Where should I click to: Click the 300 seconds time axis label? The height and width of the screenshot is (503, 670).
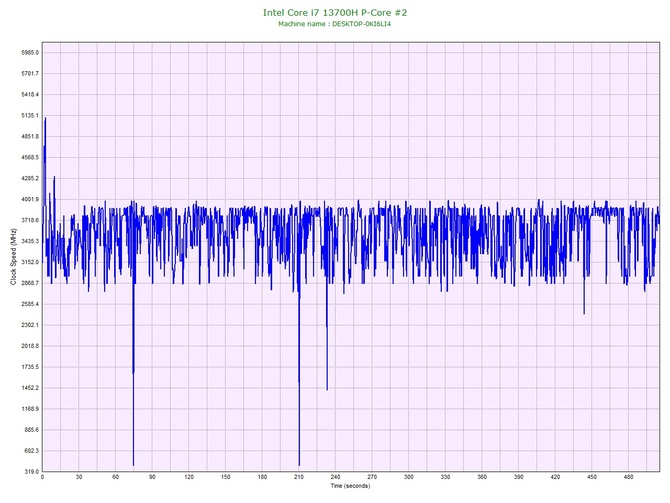click(409, 477)
